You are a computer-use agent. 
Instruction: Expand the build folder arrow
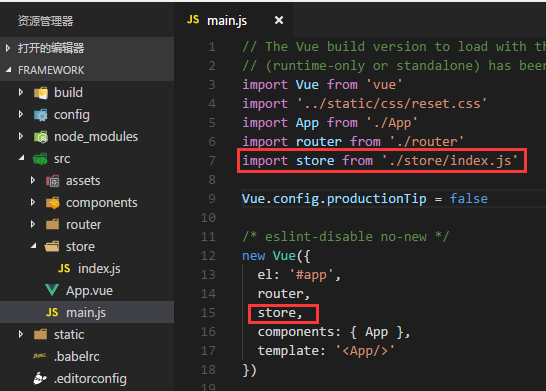21,92
